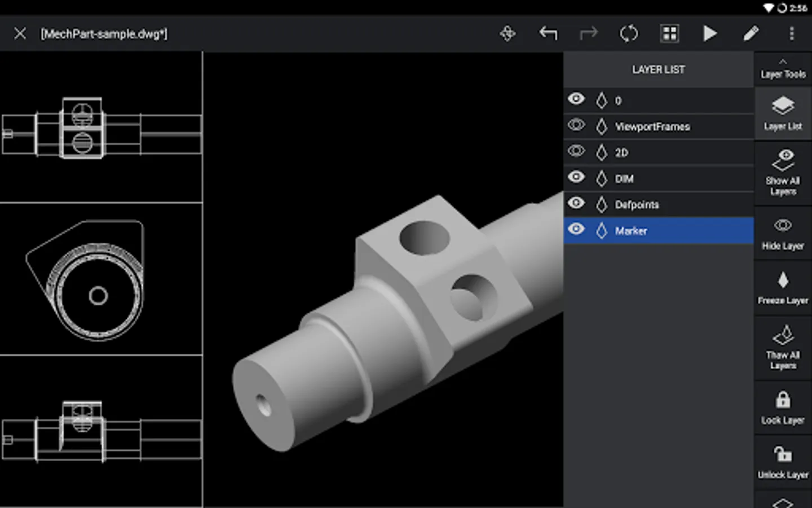The height and width of the screenshot is (508, 812).
Task: Click Show All Layers
Action: (x=783, y=173)
